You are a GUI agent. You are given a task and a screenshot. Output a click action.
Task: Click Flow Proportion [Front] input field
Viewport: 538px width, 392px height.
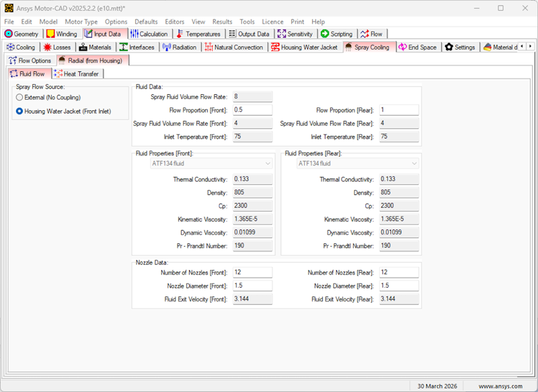coord(253,110)
